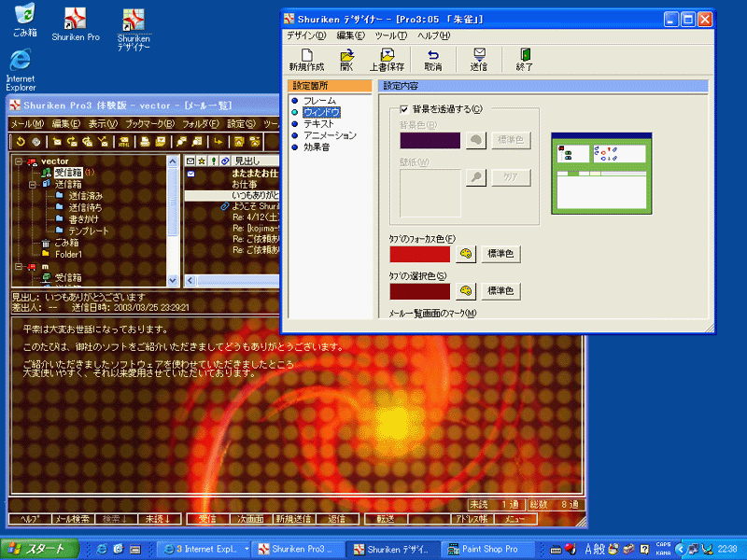The image size is (747, 560).
Task: Open フォルダ menu in Shuriken Pro3
Action: tap(200, 124)
